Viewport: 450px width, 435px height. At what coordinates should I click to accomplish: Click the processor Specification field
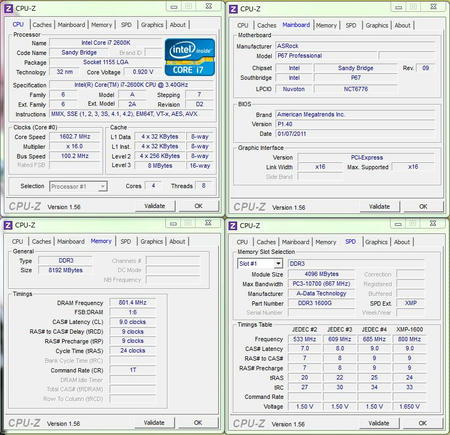(131, 85)
